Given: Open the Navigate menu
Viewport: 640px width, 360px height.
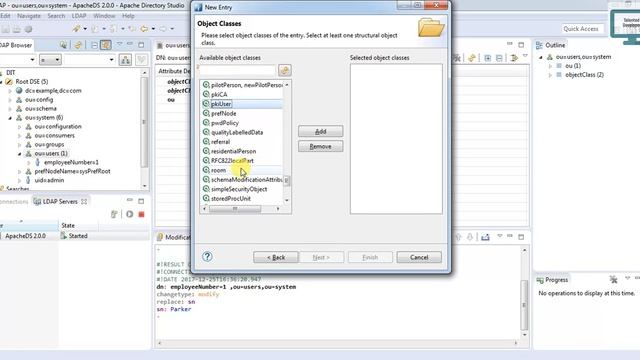Looking at the screenshot, I should click(29, 16).
